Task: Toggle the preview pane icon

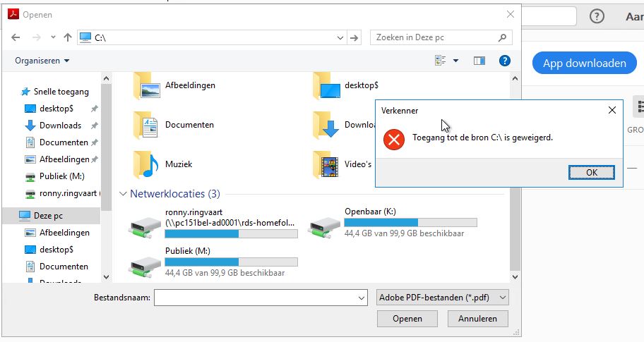Action: tap(479, 61)
